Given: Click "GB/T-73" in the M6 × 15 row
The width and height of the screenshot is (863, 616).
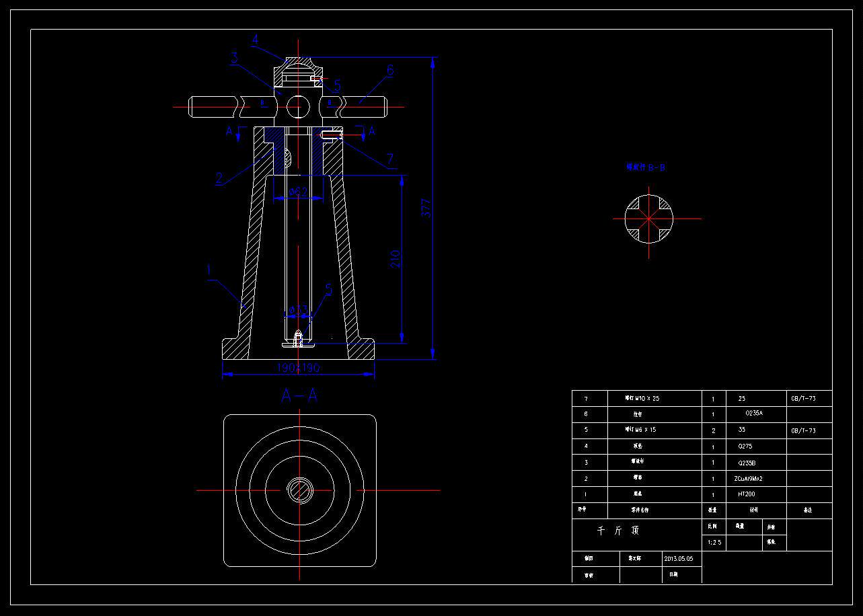Looking at the screenshot, I should 803,430.
